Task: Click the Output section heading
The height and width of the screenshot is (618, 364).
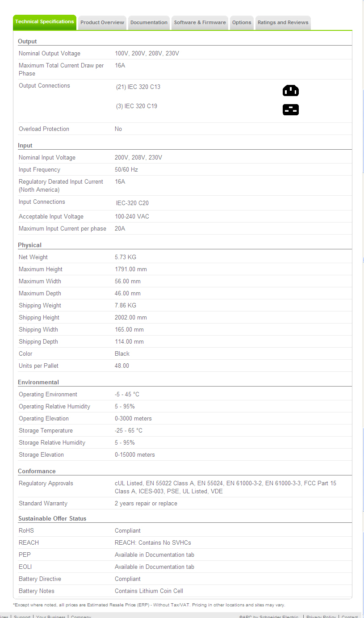Action: pyautogui.click(x=27, y=42)
